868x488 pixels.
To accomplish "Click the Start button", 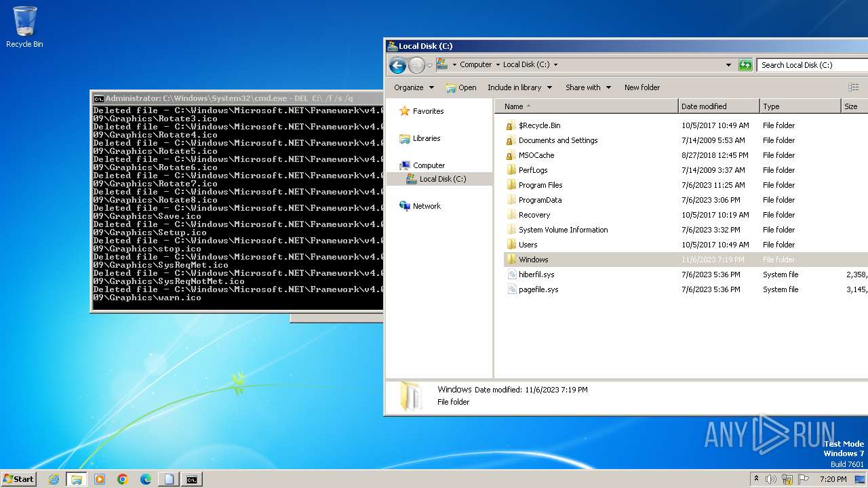I will (x=19, y=479).
